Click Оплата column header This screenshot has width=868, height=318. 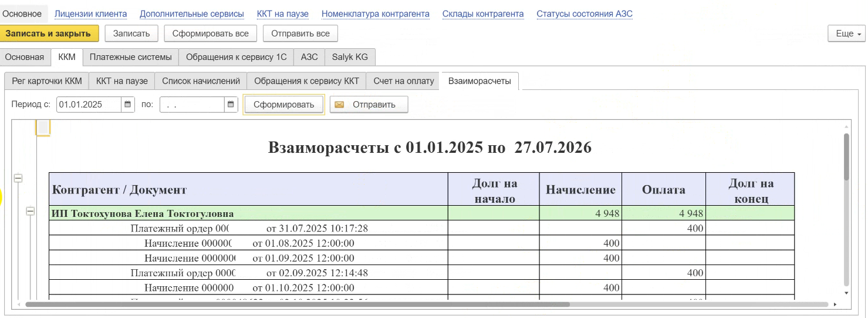pos(664,189)
